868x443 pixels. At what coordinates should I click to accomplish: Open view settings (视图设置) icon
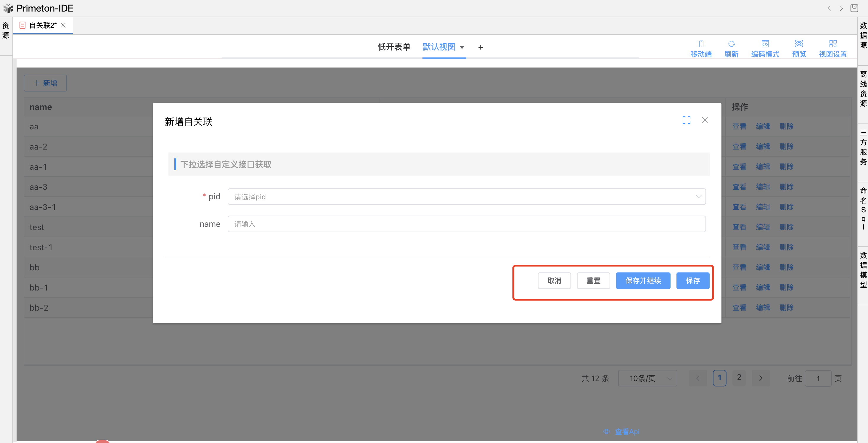coord(832,44)
